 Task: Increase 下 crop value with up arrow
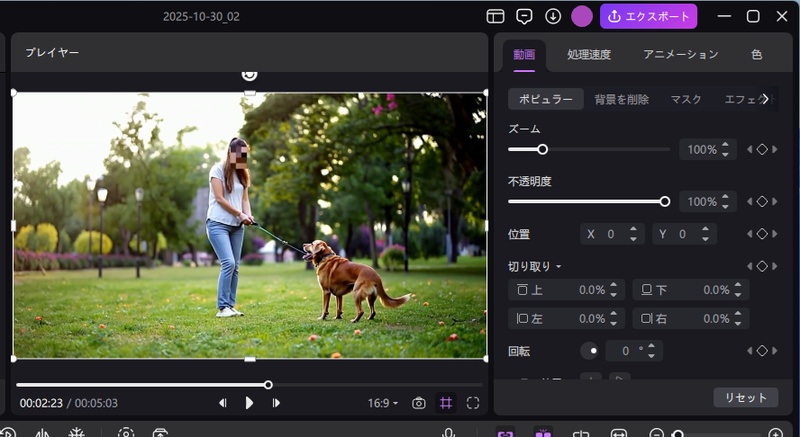738,286
